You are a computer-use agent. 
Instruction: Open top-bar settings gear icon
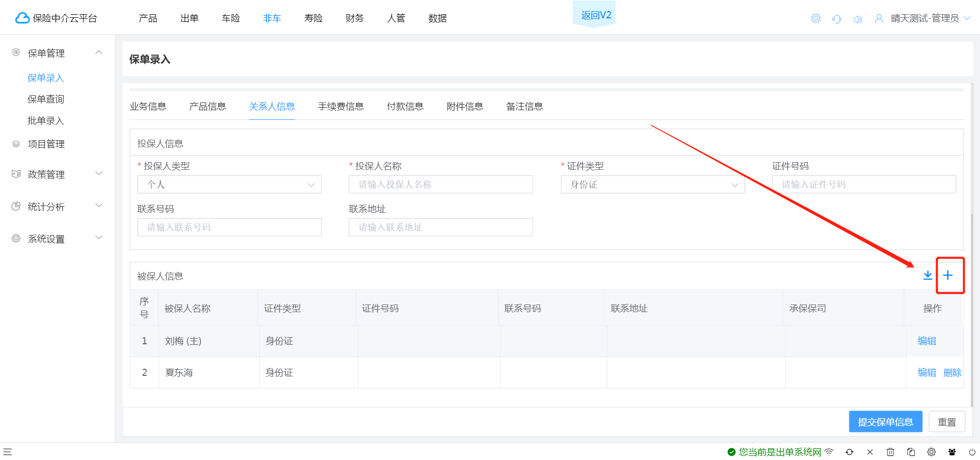(x=816, y=19)
